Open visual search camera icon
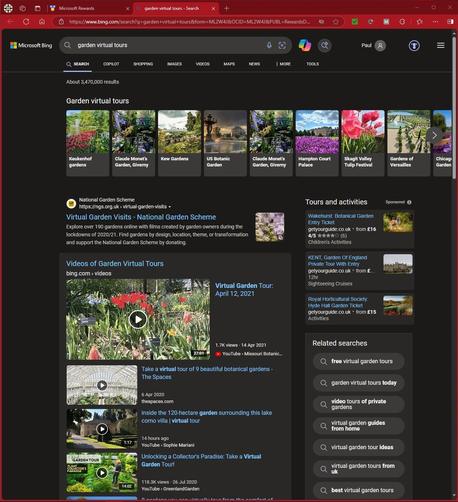 [x=282, y=45]
